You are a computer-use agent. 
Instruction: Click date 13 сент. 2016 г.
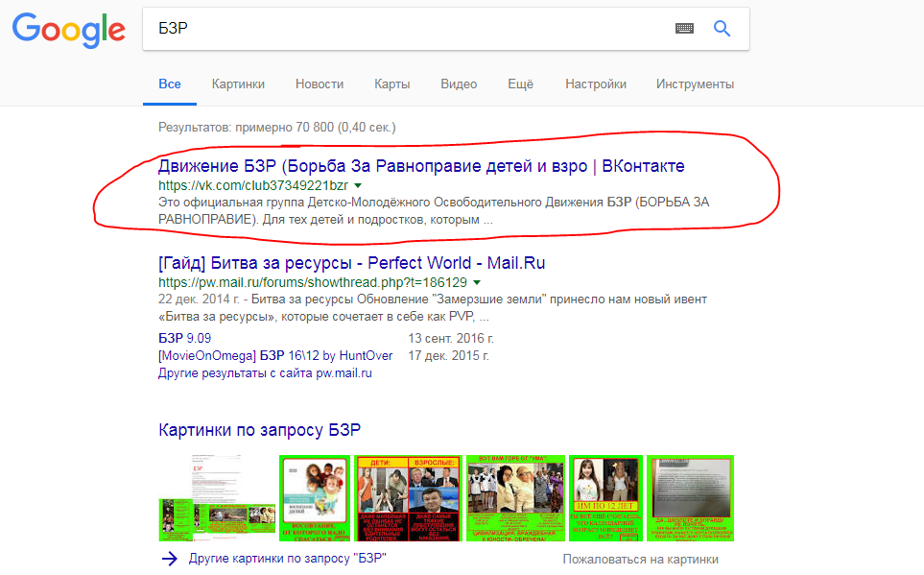coord(451,339)
